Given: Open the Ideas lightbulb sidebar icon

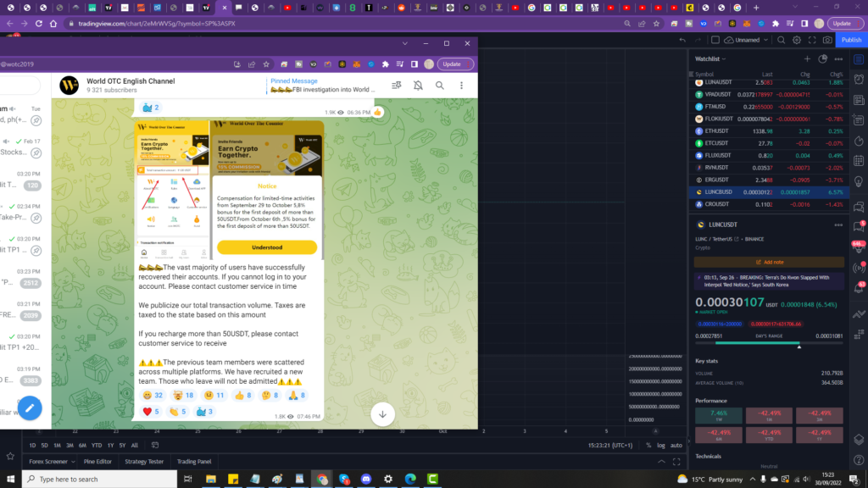Looking at the screenshot, I should coord(860,181).
